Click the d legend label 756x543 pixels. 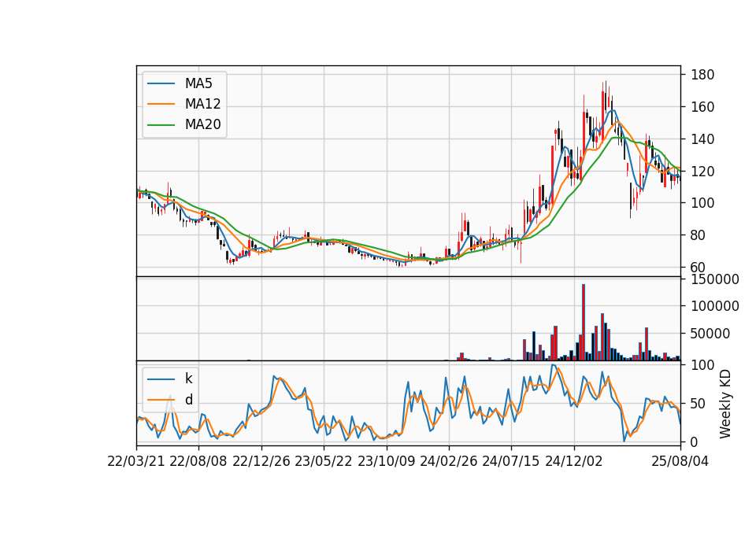click(x=189, y=400)
